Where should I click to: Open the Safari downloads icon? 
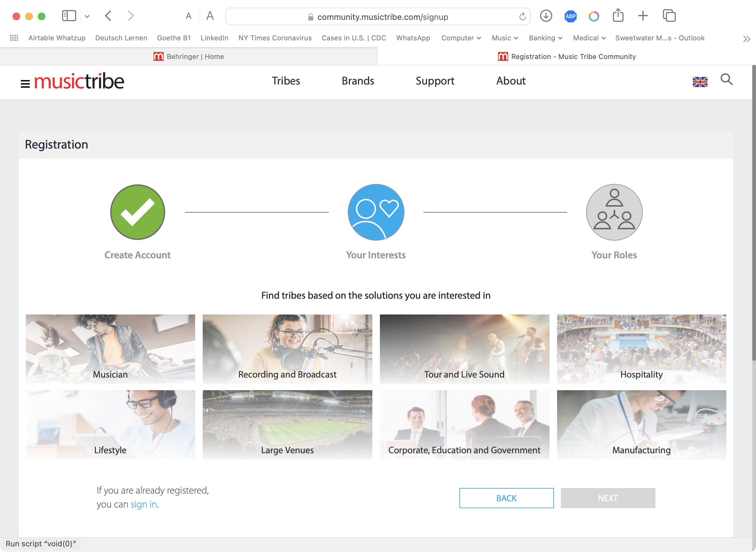pyautogui.click(x=546, y=16)
